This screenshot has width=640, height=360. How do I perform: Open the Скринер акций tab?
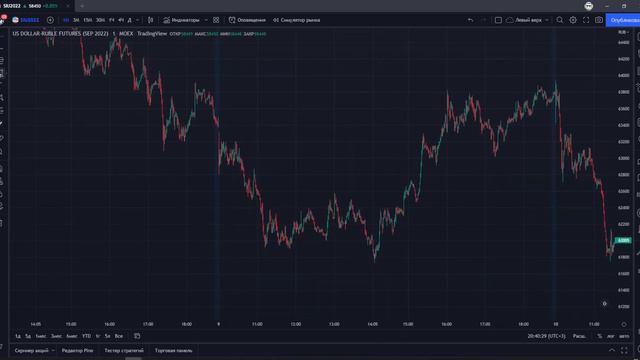tap(31, 350)
